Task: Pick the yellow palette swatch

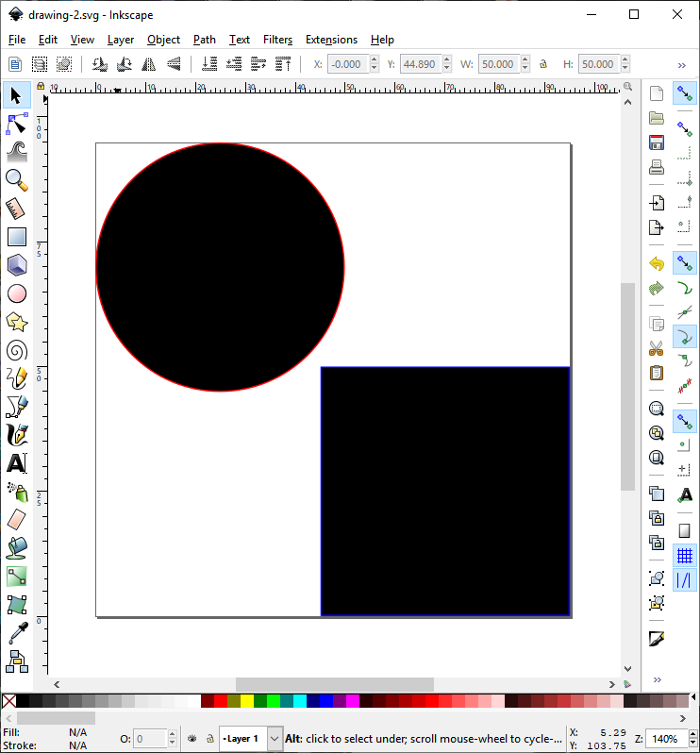Action: [247, 701]
